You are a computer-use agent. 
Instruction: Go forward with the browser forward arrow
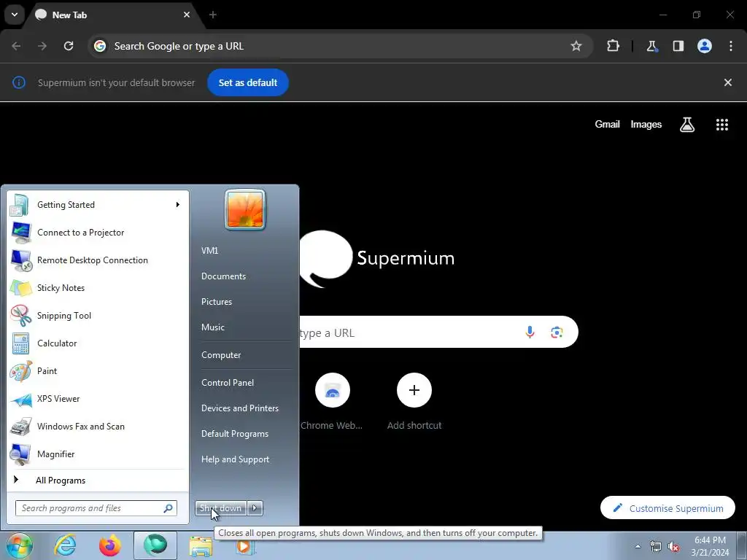click(42, 46)
